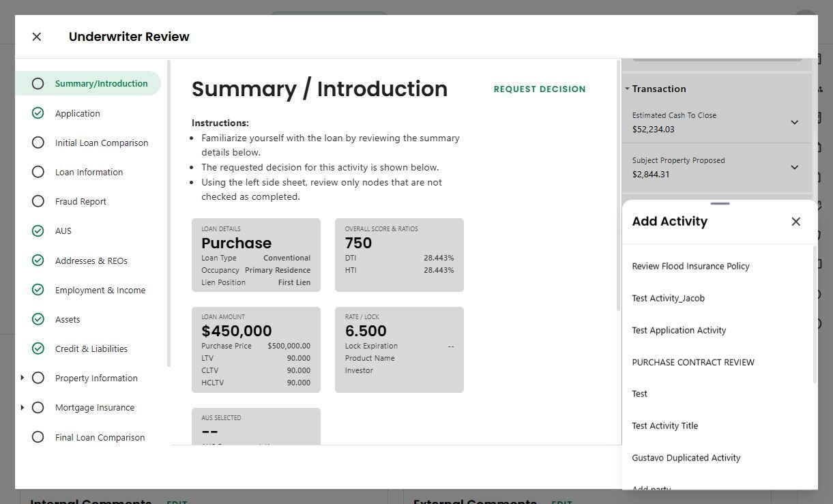Close the Add Activity panel
The image size is (833, 504).
coord(795,222)
